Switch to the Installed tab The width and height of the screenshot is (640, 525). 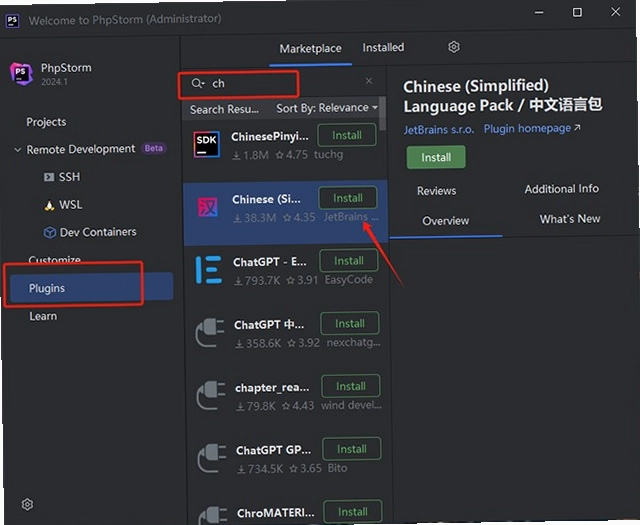click(x=383, y=47)
